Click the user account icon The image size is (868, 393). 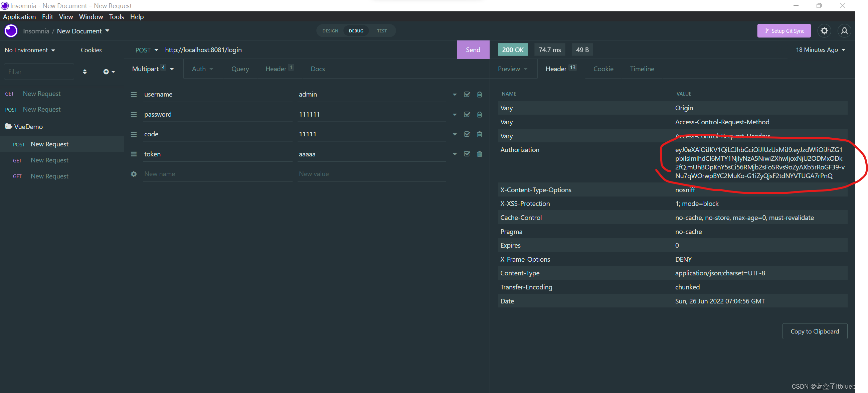pyautogui.click(x=844, y=31)
